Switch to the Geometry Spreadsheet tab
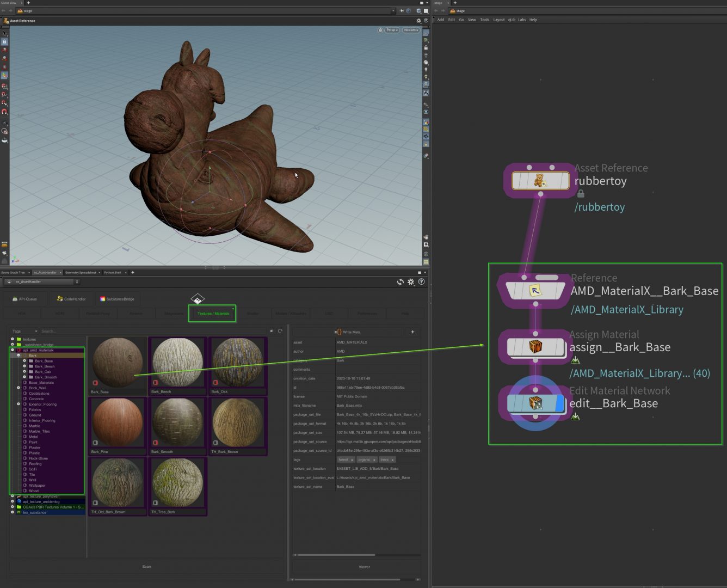The image size is (727, 588). (x=81, y=272)
